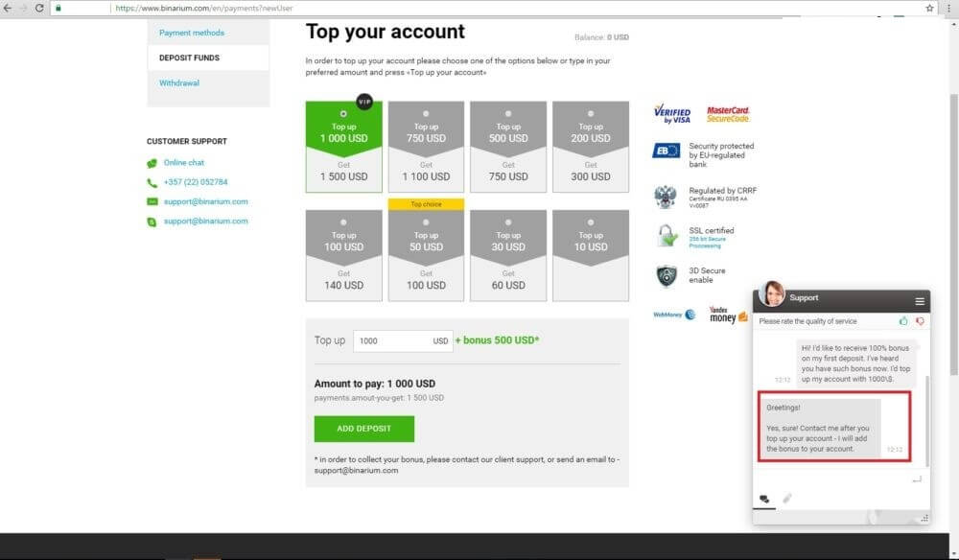Go to Withdrawal in the sidebar
The height and width of the screenshot is (560, 959).
pyautogui.click(x=179, y=83)
